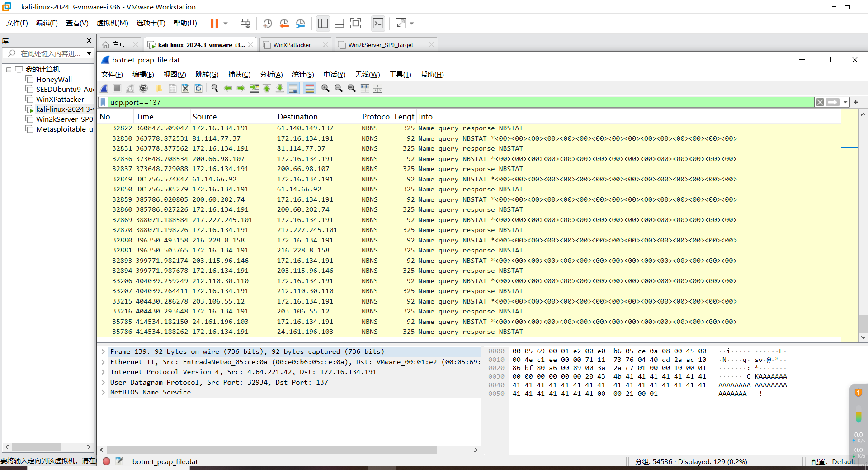Apply the display filter arrow button
This screenshot has width=868, height=470.
click(x=833, y=102)
